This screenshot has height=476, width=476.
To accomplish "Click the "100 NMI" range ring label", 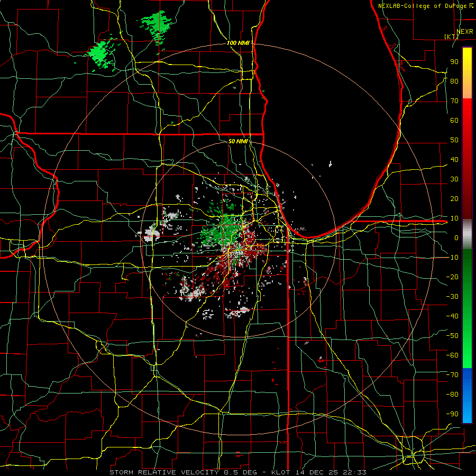I will click(238, 43).
